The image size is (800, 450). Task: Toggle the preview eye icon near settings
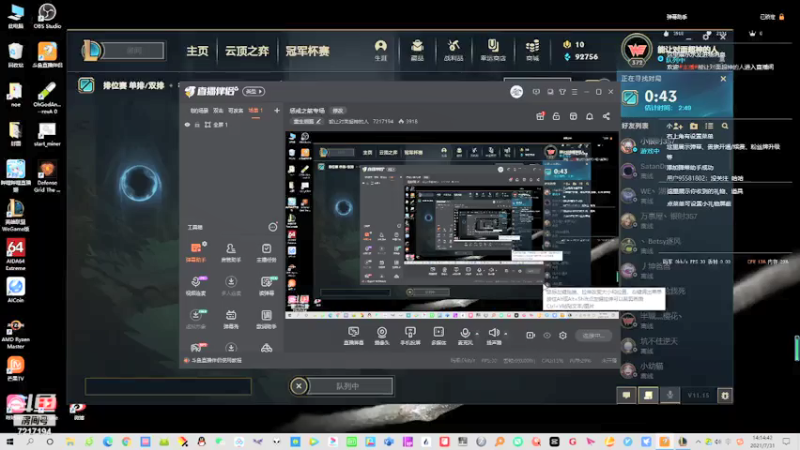pos(547,335)
